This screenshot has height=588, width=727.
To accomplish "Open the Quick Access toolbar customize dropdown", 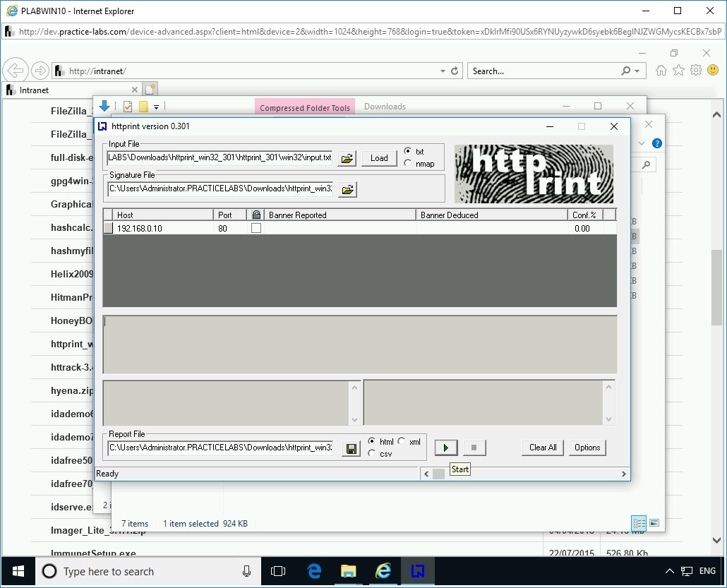I will [x=157, y=107].
